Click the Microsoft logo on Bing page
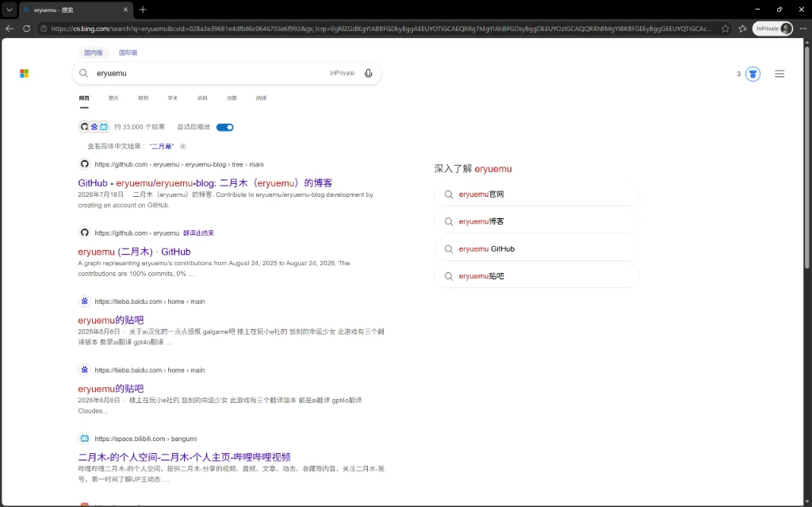This screenshot has height=507, width=812. click(x=24, y=74)
